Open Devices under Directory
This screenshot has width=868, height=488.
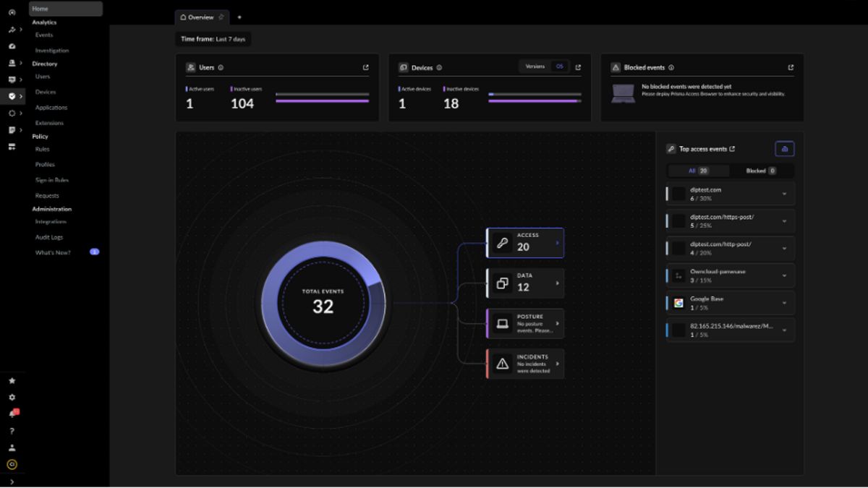click(x=46, y=92)
